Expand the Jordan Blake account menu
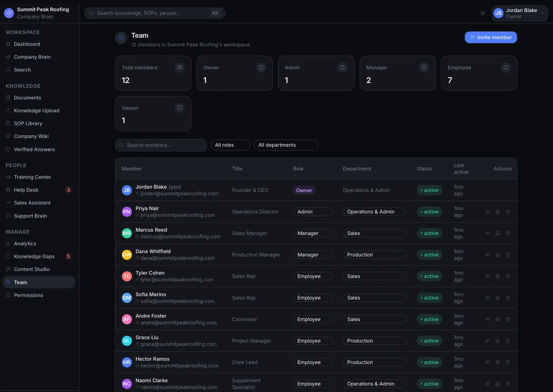Viewport: 553px width, 392px height. point(520,13)
